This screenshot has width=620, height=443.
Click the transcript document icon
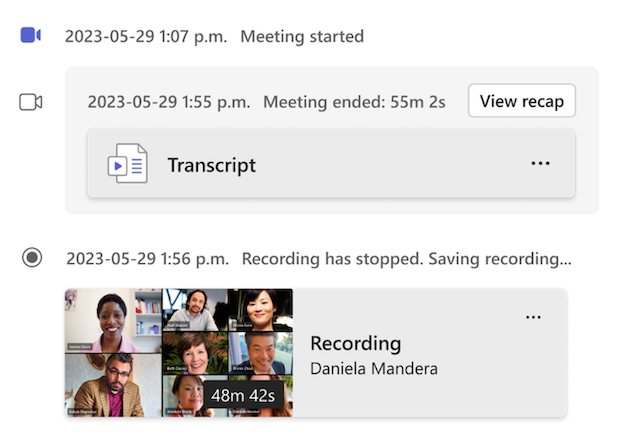pyautogui.click(x=128, y=163)
